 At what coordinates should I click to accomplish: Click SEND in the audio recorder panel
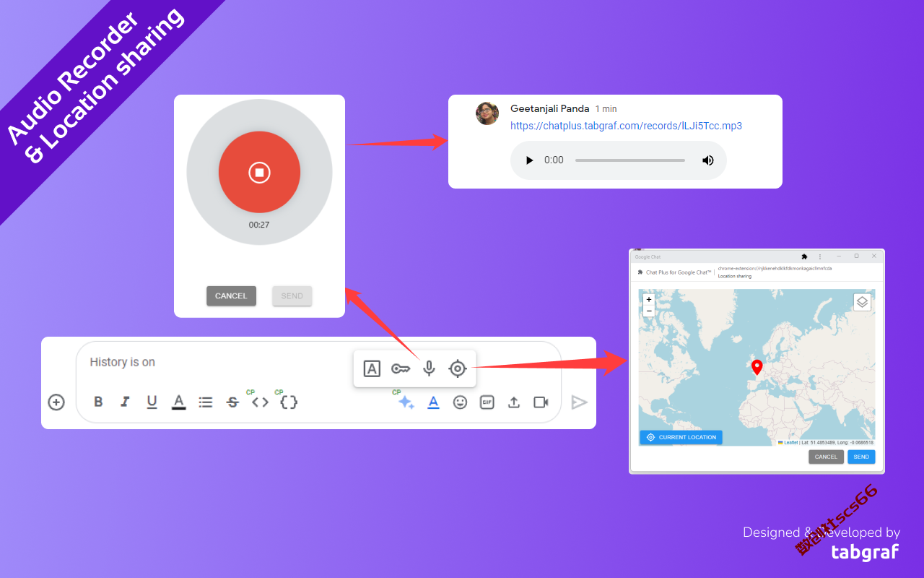coord(292,296)
